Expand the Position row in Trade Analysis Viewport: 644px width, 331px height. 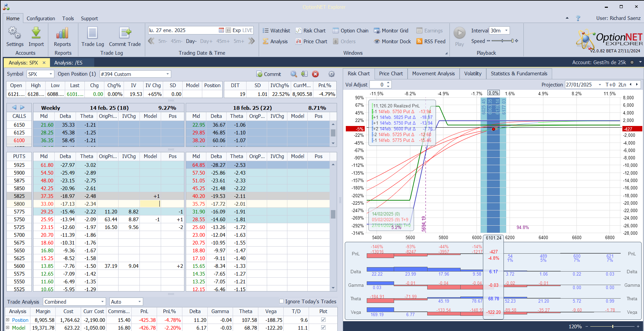[x=8, y=320]
